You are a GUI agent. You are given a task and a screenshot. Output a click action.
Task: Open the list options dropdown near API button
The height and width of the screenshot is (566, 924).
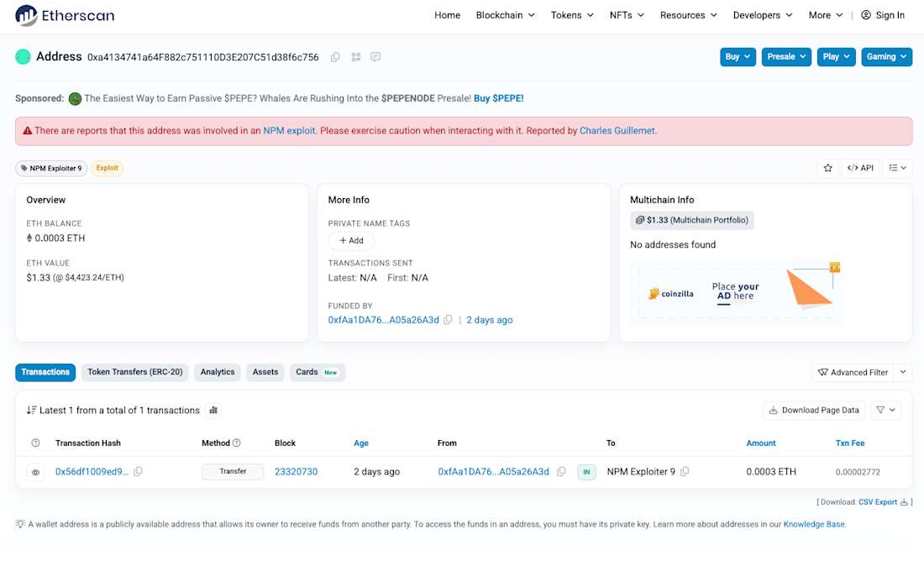[x=897, y=168]
